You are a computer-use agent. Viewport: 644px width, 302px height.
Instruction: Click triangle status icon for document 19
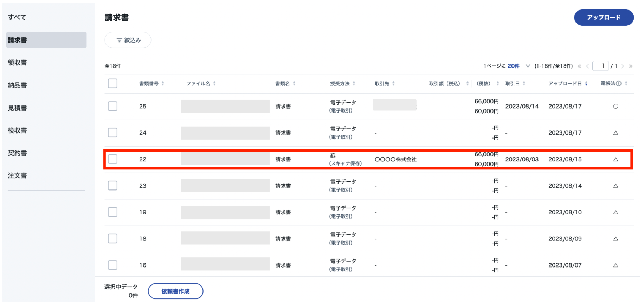(x=616, y=212)
